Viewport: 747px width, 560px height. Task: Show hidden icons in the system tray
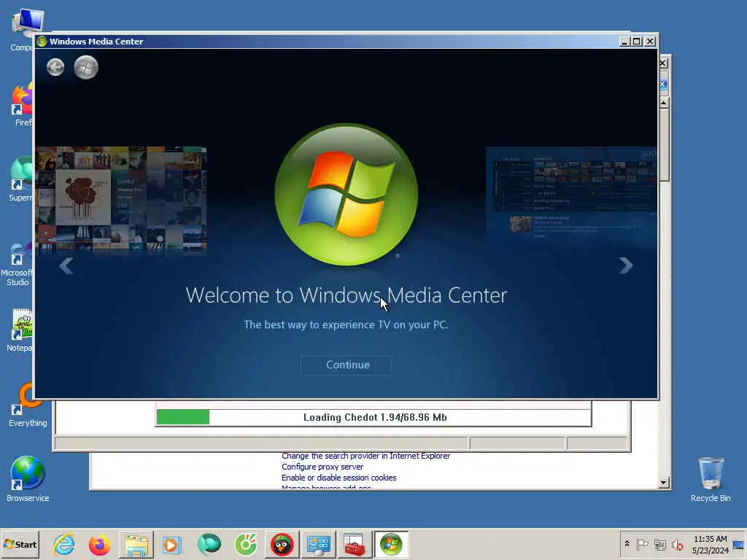coord(627,544)
